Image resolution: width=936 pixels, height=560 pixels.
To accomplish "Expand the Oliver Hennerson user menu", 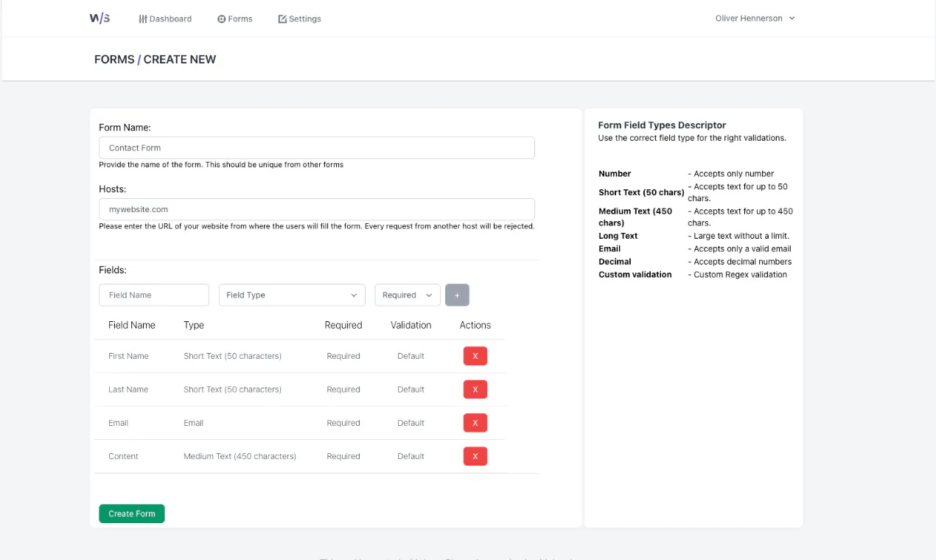I will pos(755,18).
